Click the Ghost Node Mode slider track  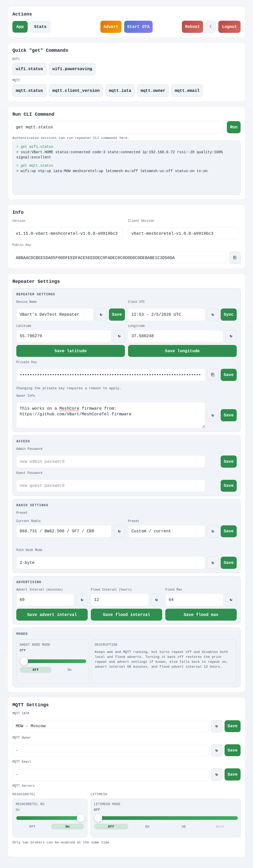click(53, 661)
